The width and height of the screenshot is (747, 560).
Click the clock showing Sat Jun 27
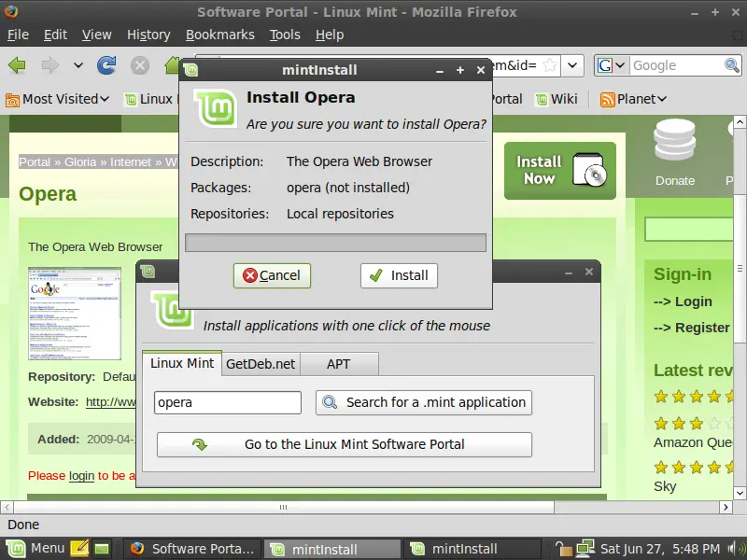[660, 549]
